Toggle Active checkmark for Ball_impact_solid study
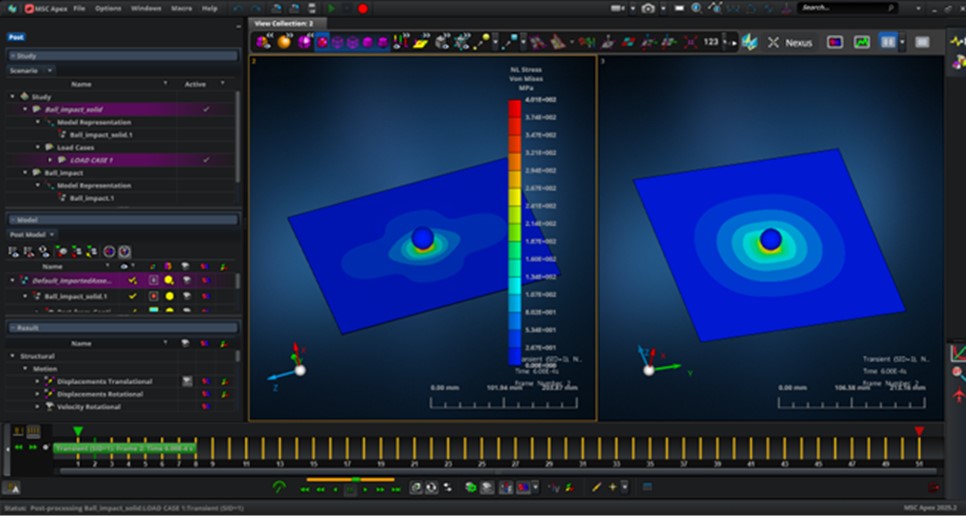Viewport: 966px width, 517px height. pos(206,109)
